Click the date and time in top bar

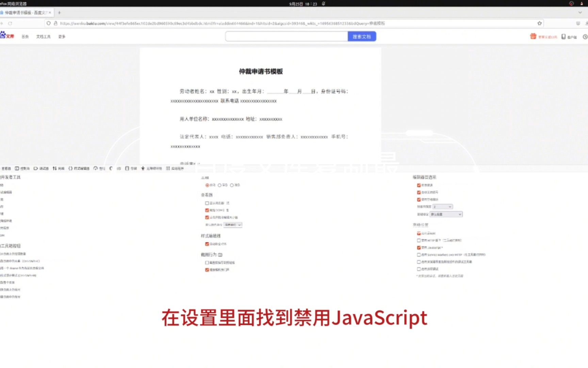tap(303, 4)
